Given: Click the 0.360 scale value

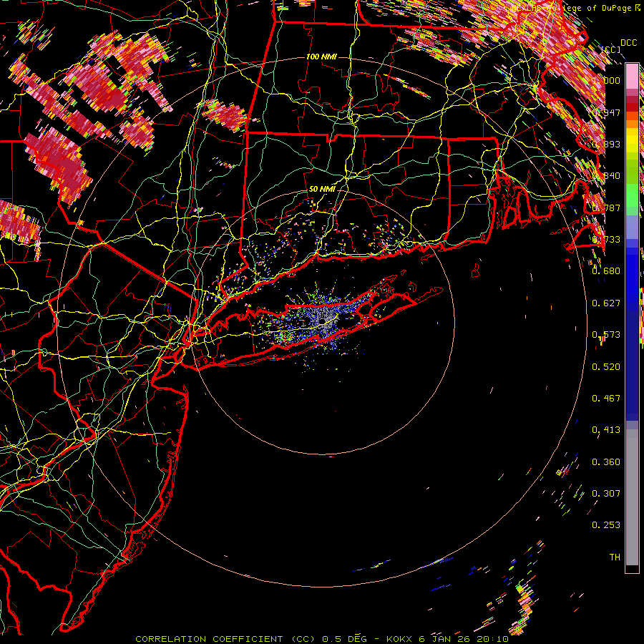Looking at the screenshot, I should 606,462.
